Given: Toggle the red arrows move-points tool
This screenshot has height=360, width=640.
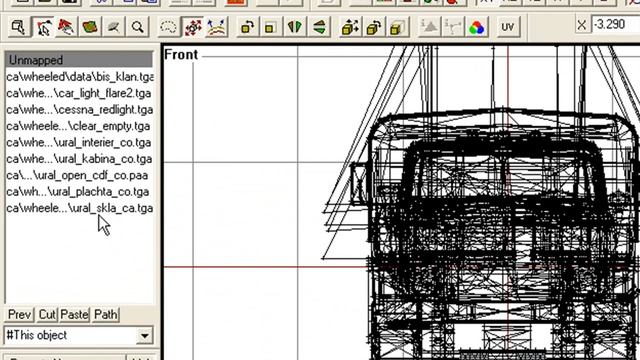Looking at the screenshot, I should (x=193, y=27).
